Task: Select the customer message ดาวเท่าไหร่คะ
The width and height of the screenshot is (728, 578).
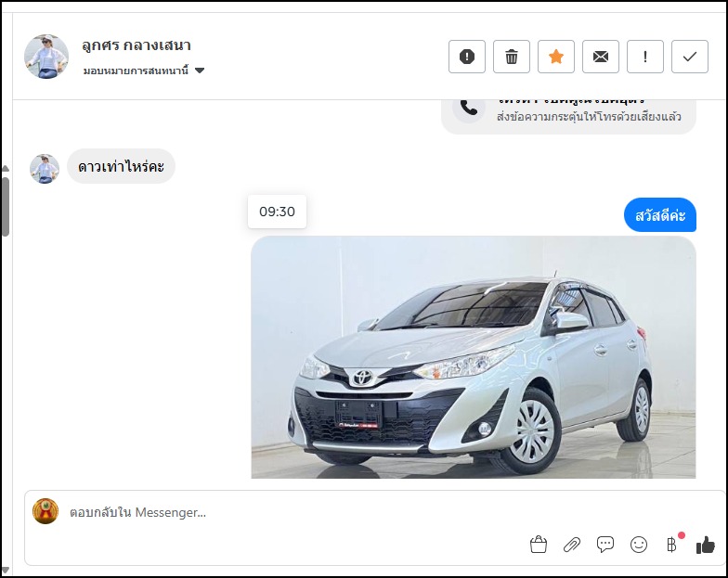Action: tap(121, 167)
